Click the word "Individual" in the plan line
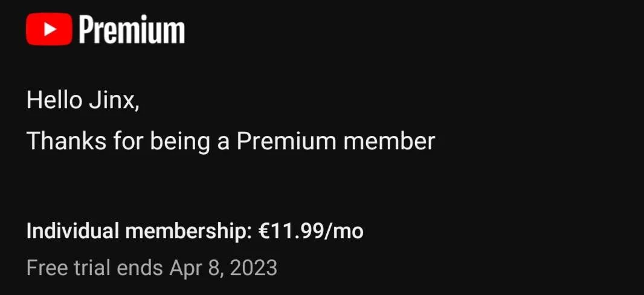644x295 pixels. [x=73, y=232]
